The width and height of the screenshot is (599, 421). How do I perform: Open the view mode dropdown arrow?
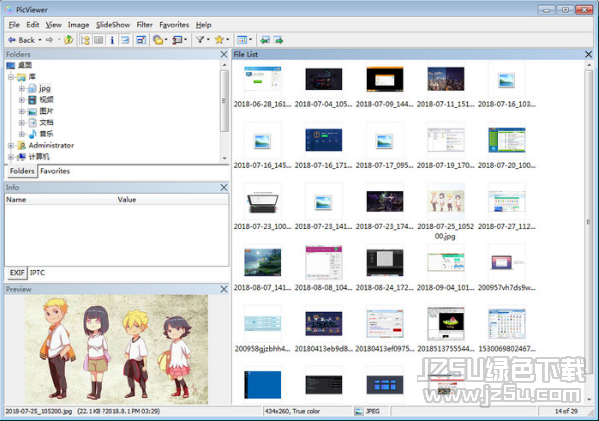coord(250,40)
